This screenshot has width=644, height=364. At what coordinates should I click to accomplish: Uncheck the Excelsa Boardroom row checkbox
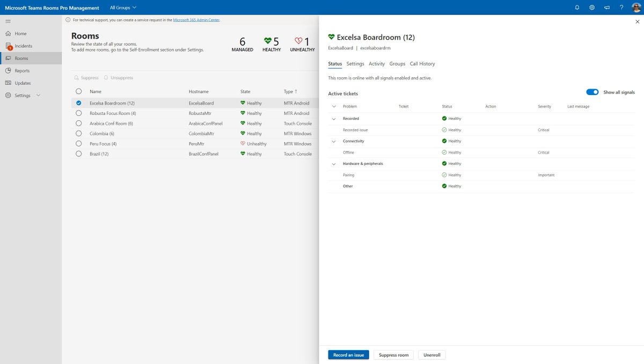[78, 103]
